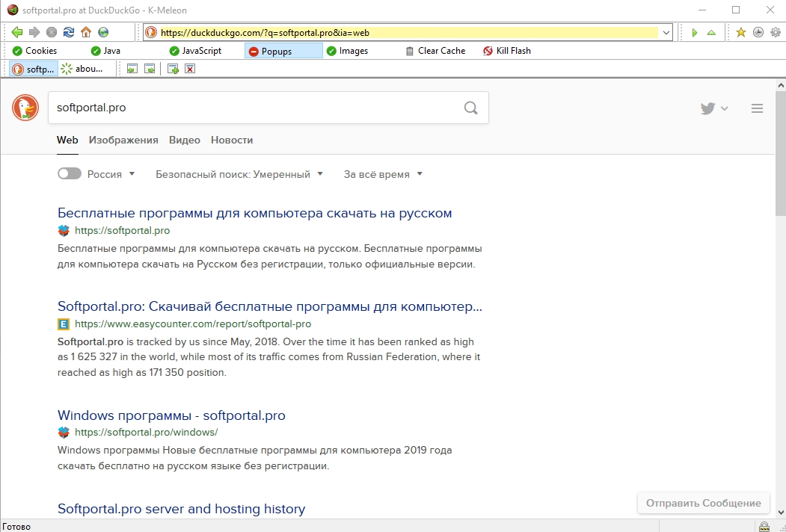Screen dimensions: 786x532
Task: Toggle the Popups blocking setting
Action: (x=283, y=51)
